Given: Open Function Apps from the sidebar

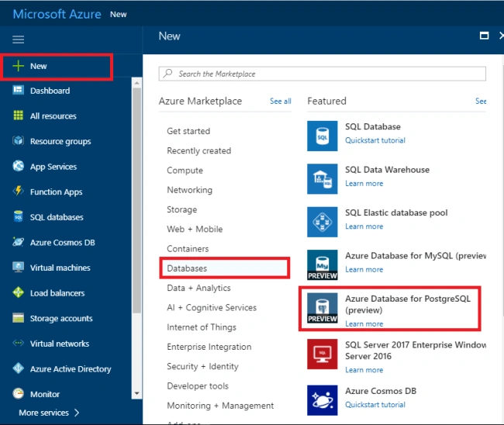Looking at the screenshot, I should [x=57, y=192].
